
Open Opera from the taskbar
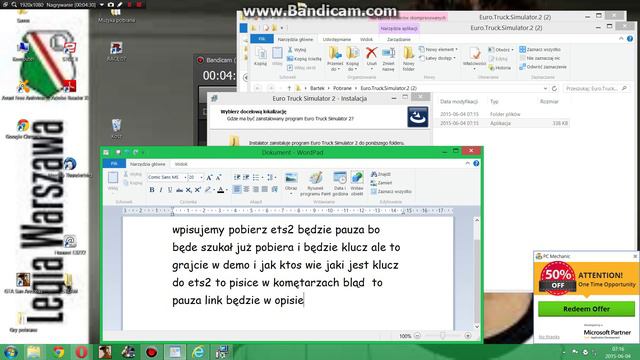pyautogui.click(x=81, y=352)
